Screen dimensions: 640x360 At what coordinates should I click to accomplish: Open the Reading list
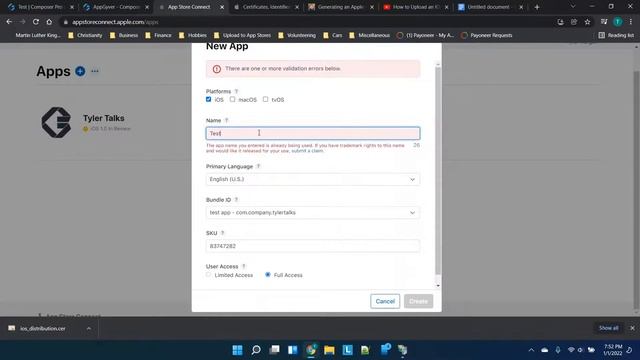point(616,35)
